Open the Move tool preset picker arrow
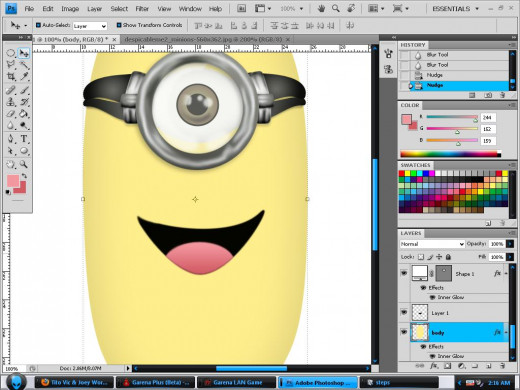This screenshot has width=520, height=390. (x=26, y=25)
